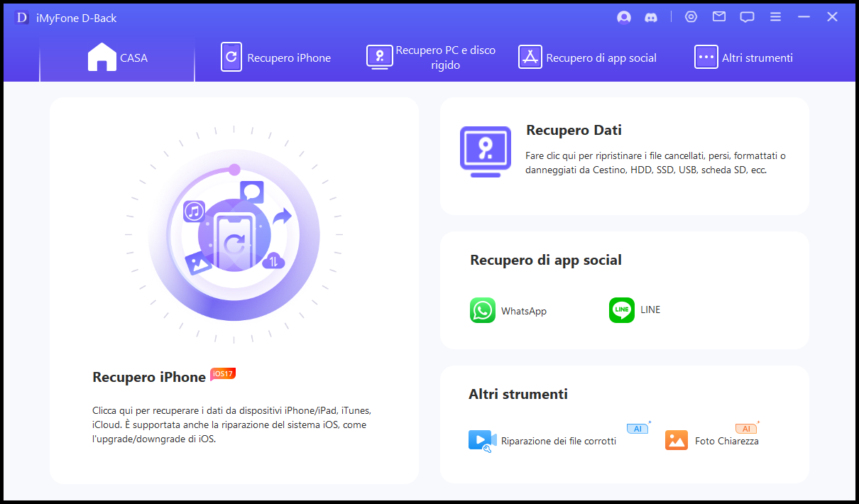This screenshot has width=859, height=504.
Task: Open the Recupero Dati heading
Action: coord(574,130)
